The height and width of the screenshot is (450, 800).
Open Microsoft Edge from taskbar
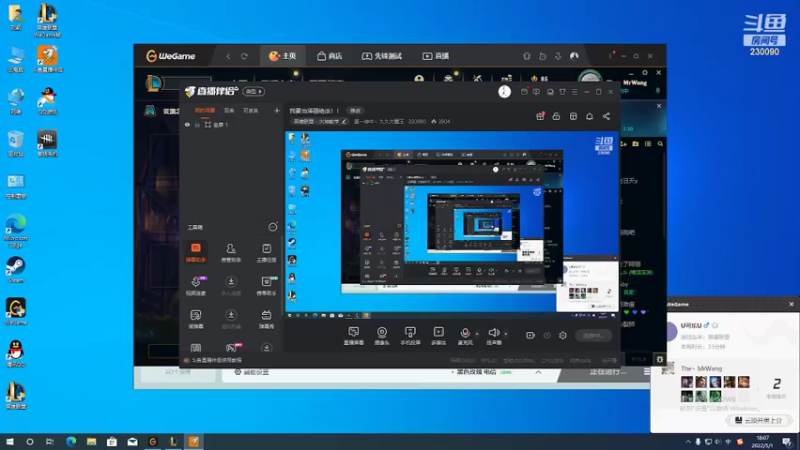71,442
